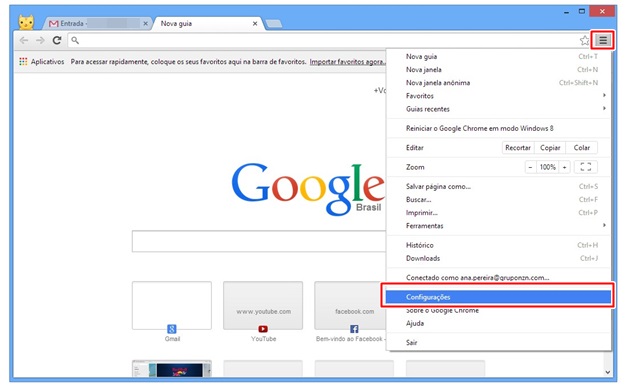Open the www.youtube.com thumbnail
This screenshot has width=625, height=387.
(263, 305)
